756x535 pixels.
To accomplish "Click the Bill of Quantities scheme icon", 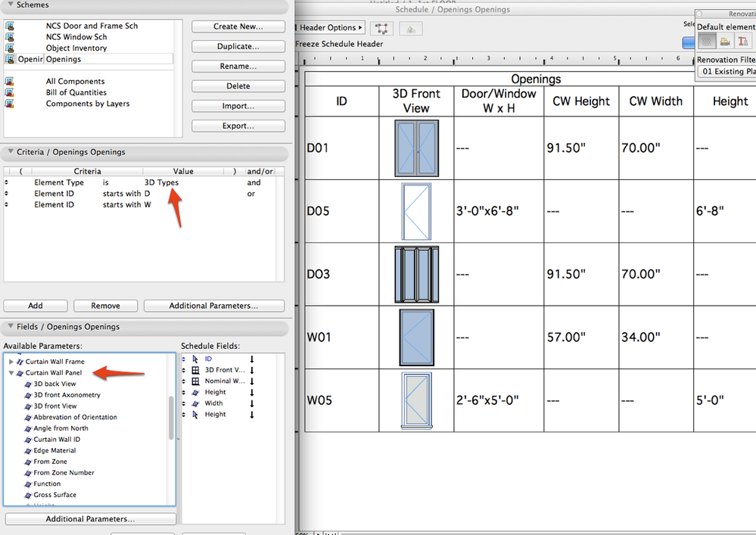I will tap(9, 92).
